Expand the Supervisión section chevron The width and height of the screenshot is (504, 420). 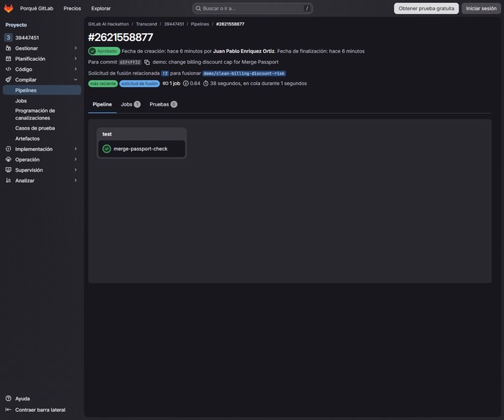click(x=75, y=170)
